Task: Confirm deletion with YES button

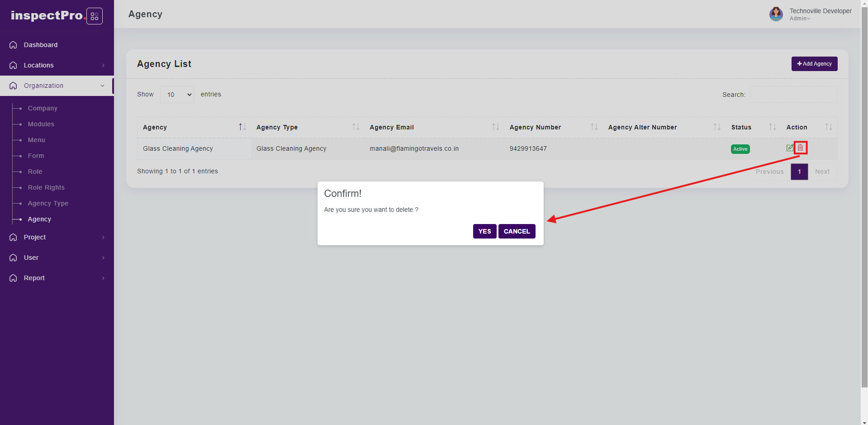Action: (484, 231)
